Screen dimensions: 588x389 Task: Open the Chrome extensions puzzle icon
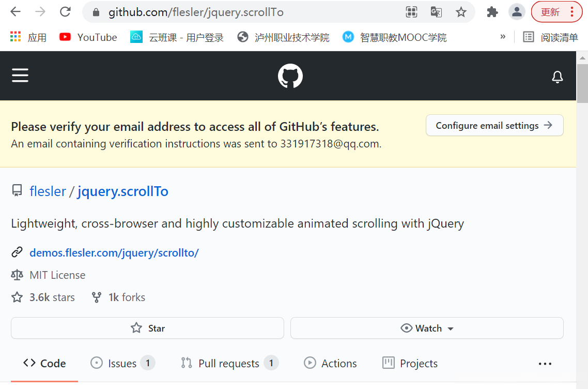492,12
